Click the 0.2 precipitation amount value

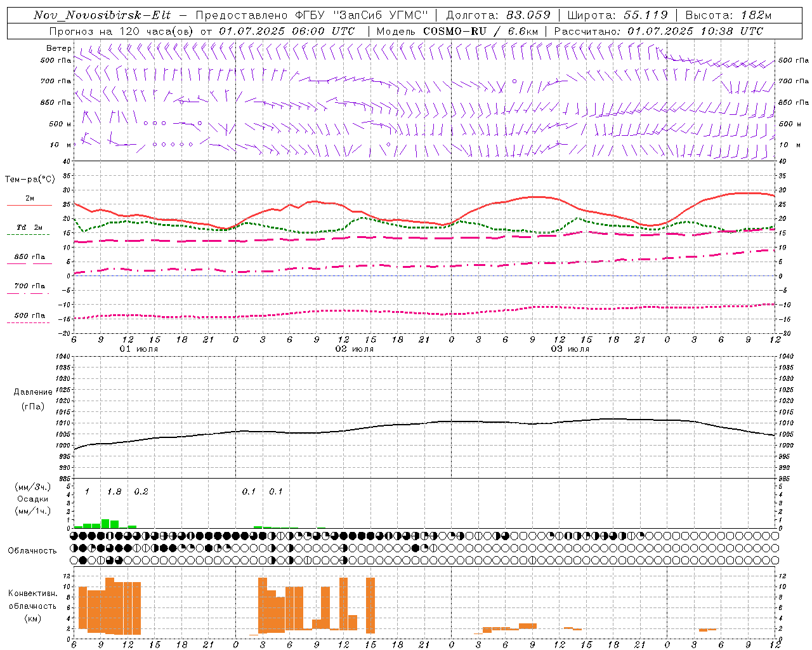tap(141, 492)
